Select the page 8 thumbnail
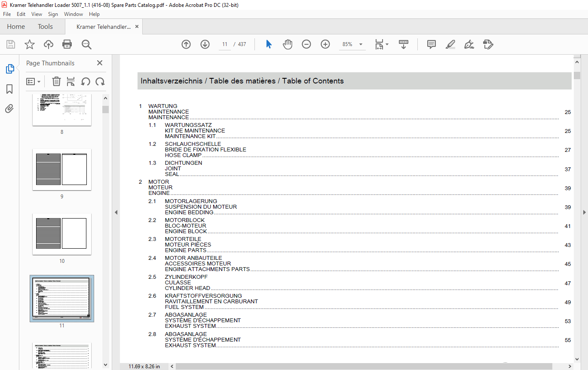The height and width of the screenshot is (370, 588). pyautogui.click(x=62, y=110)
